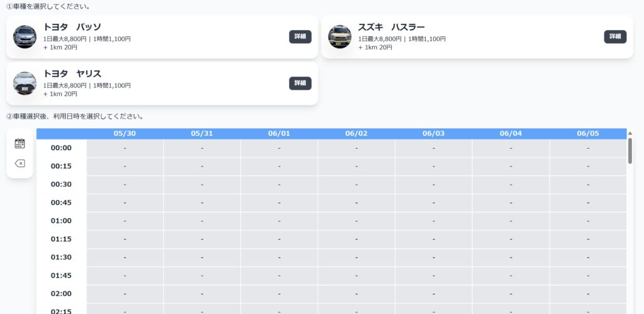Click the 06/04 column header

click(511, 134)
